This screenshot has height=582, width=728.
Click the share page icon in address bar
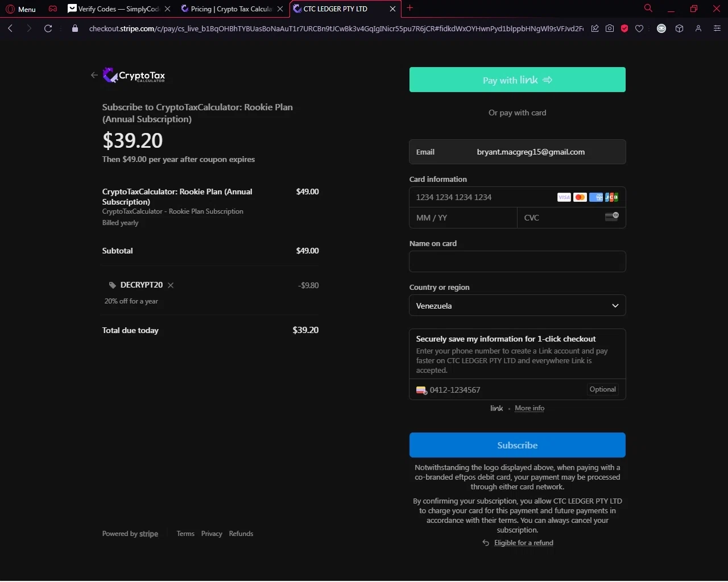coord(595,28)
